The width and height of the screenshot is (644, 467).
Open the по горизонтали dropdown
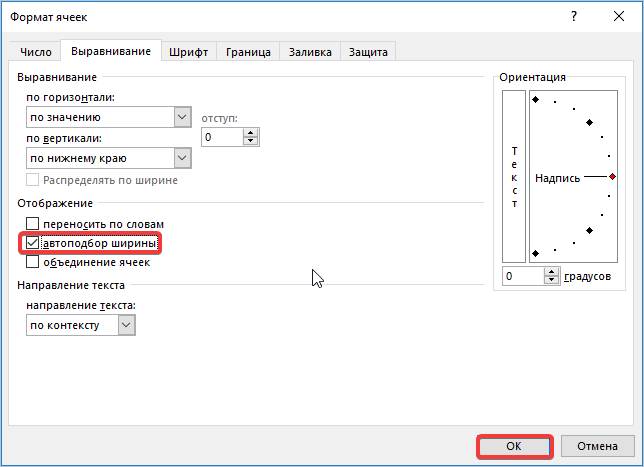(x=182, y=117)
